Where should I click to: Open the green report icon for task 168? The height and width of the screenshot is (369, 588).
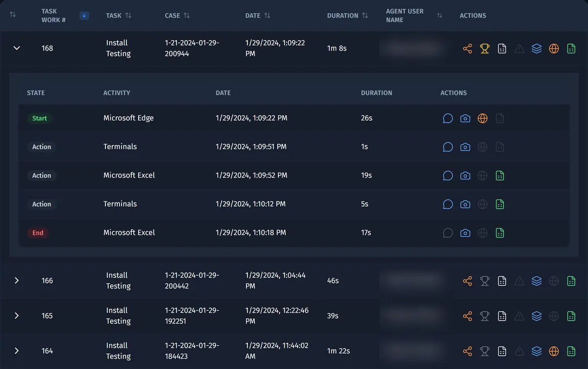coord(571,49)
